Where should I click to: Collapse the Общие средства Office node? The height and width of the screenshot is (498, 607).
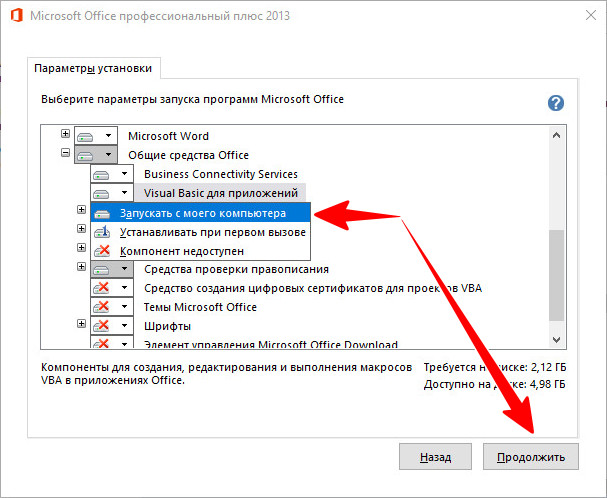(x=65, y=153)
